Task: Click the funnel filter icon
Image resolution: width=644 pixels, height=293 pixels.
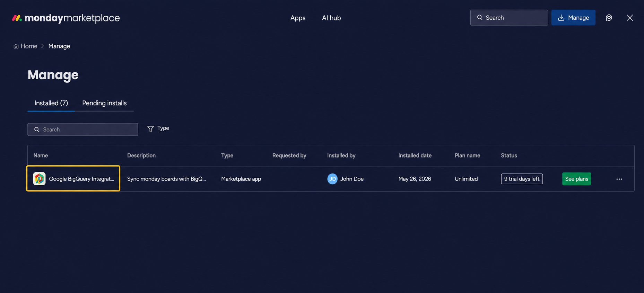Action: pos(150,129)
